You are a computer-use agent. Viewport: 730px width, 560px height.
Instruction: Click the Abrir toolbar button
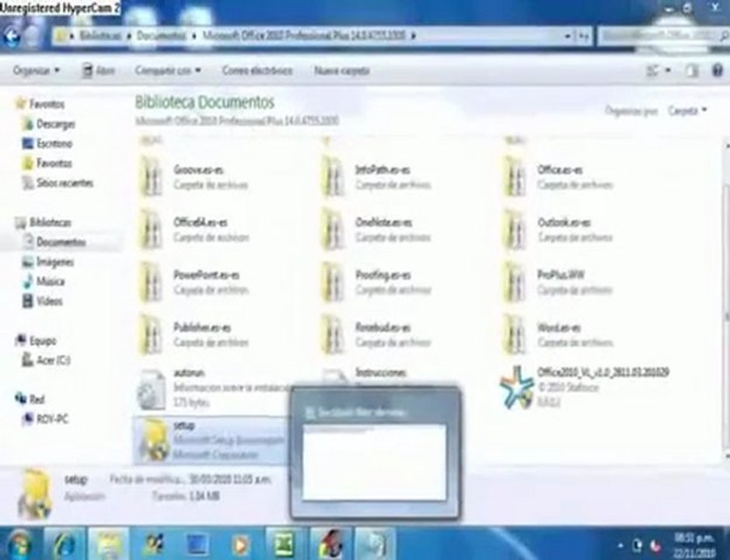(99, 70)
